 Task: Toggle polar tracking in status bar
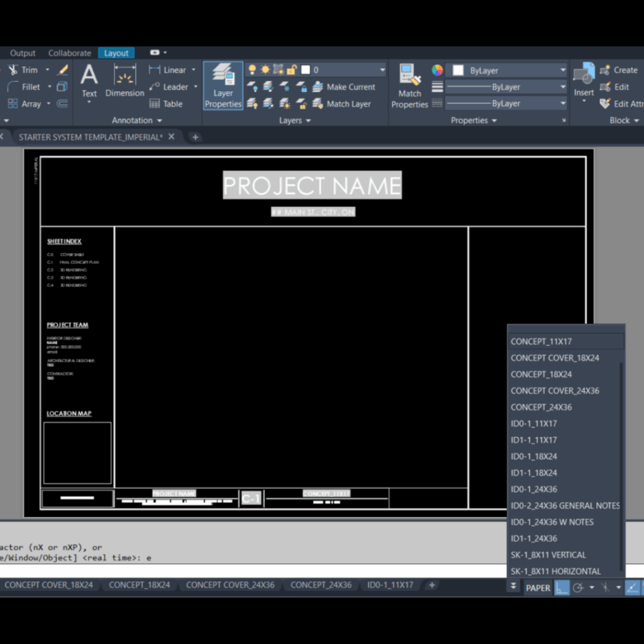pyautogui.click(x=579, y=588)
